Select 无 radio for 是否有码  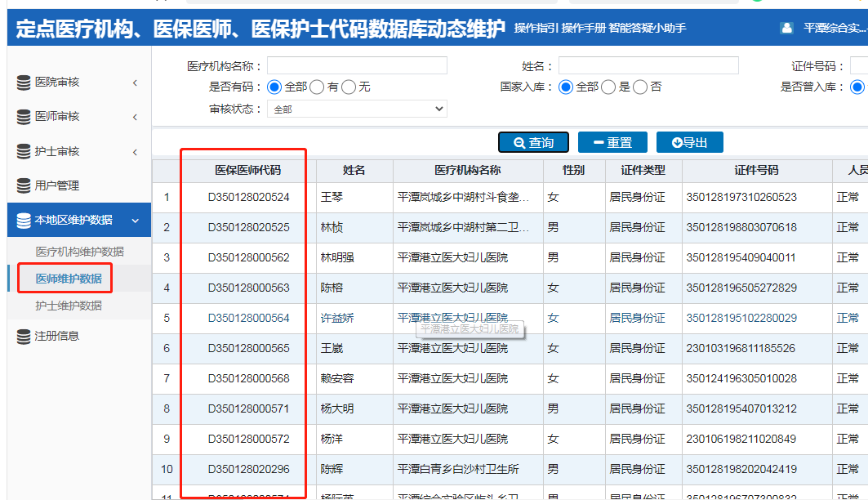(x=348, y=87)
